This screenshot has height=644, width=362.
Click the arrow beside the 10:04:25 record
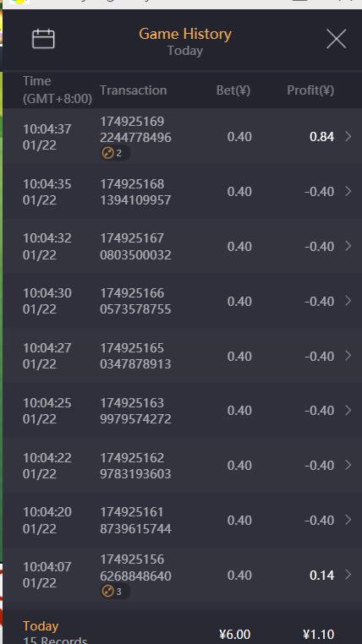[x=348, y=410]
